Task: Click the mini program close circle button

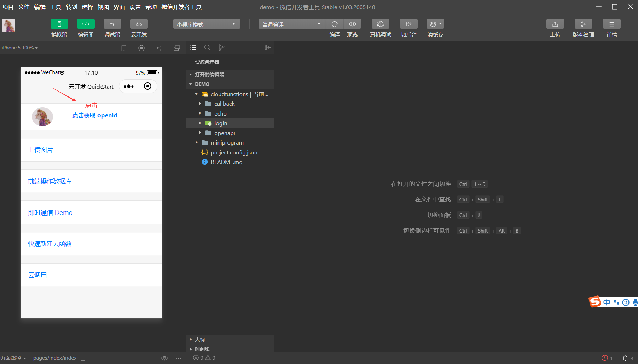Action: (148, 86)
